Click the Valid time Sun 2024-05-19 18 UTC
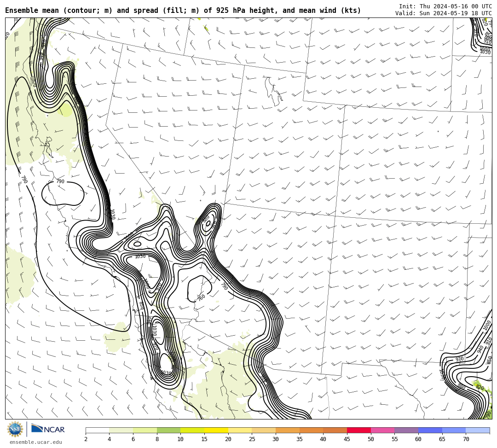 444,13
